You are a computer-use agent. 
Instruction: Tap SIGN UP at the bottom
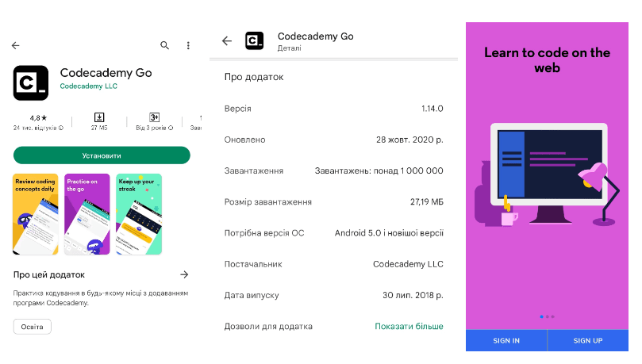(x=588, y=341)
